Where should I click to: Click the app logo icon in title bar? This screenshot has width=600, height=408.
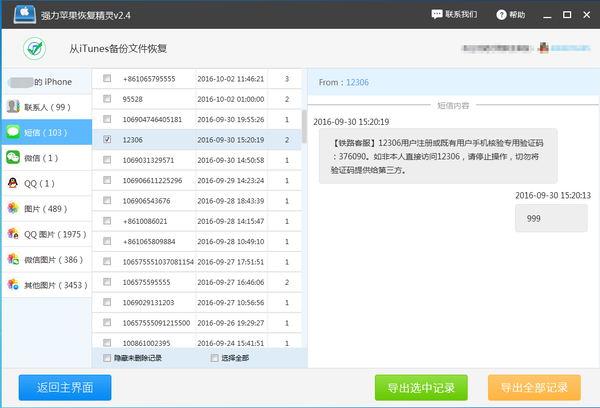25,15
